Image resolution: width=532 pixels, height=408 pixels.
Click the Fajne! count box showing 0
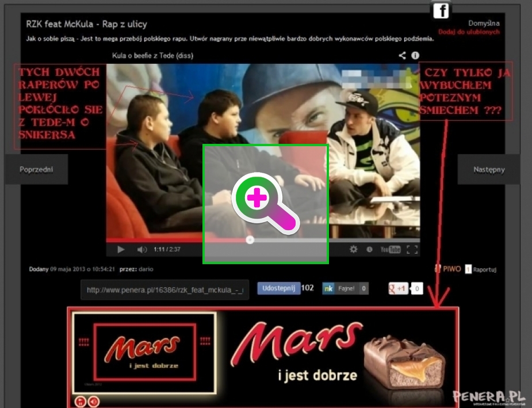363,288
